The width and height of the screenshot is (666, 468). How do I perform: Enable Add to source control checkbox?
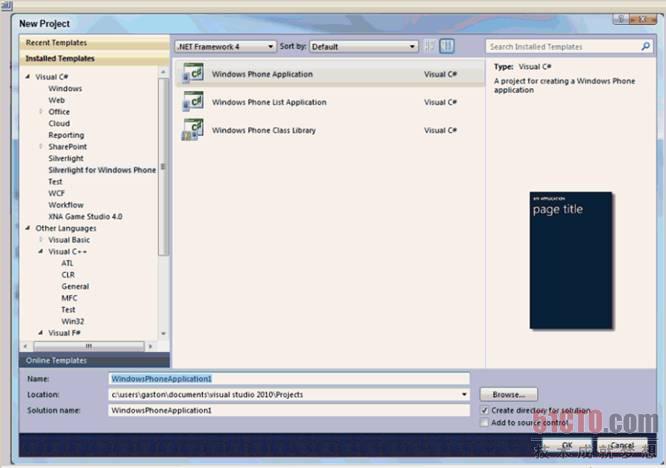tap(484, 423)
